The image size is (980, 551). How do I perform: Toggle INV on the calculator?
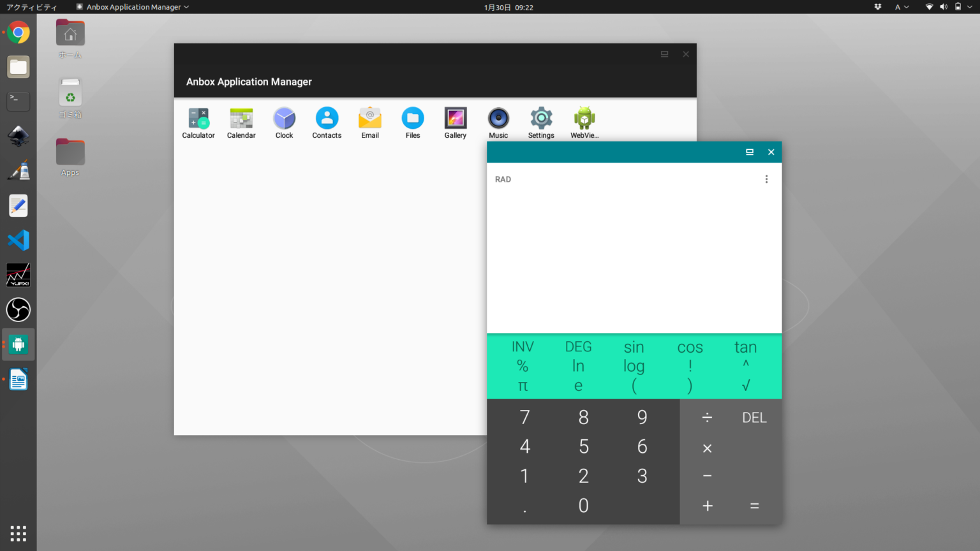pos(523,346)
